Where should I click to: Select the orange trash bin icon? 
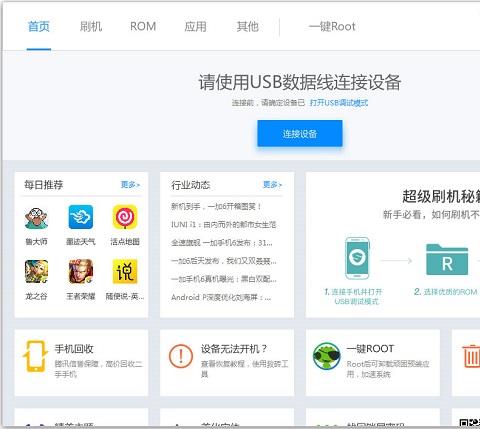(x=471, y=356)
